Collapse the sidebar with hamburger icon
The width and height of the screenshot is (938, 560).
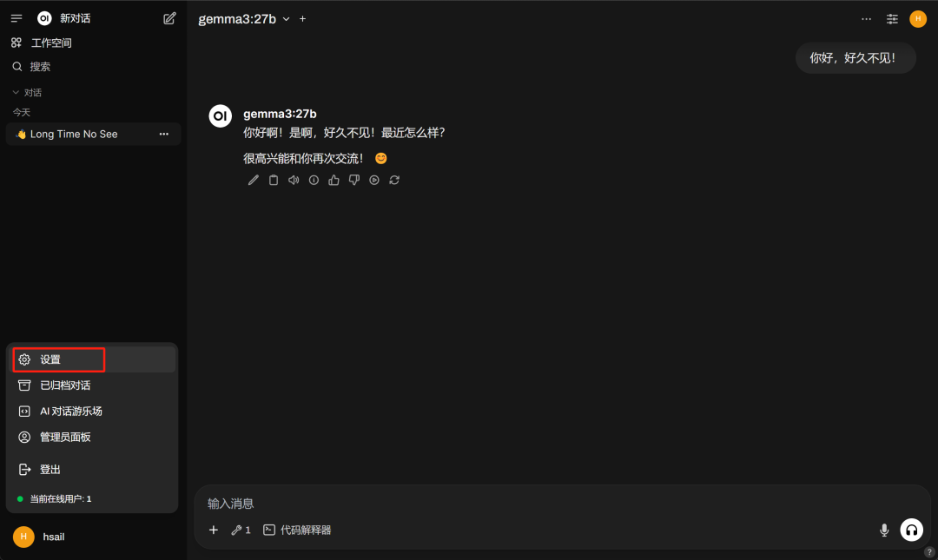pos(17,18)
